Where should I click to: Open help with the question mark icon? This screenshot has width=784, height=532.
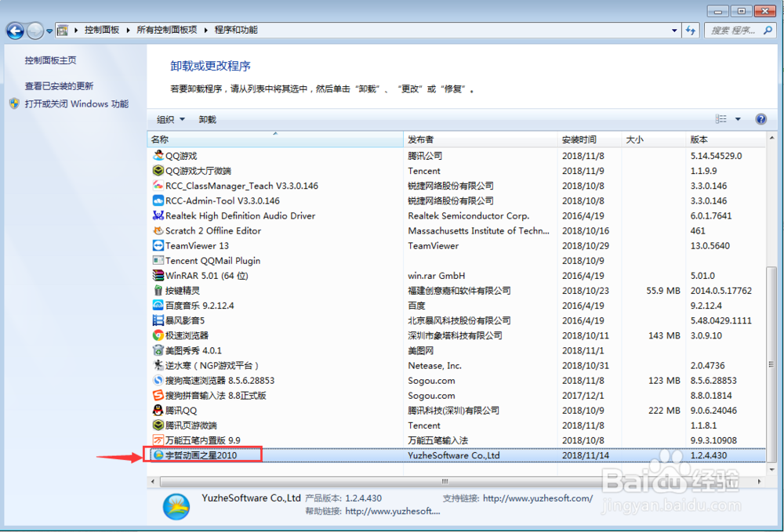tap(761, 119)
